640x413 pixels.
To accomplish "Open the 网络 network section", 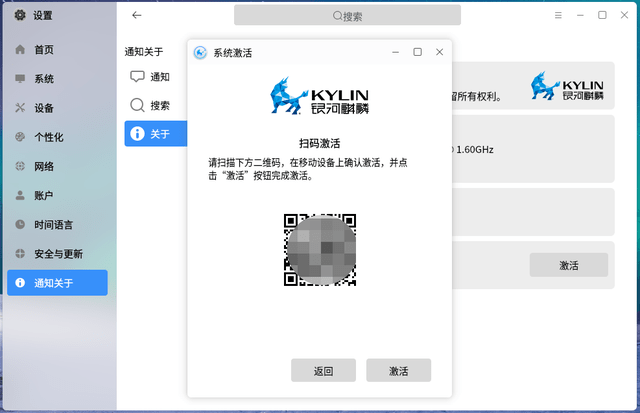I will (57, 167).
